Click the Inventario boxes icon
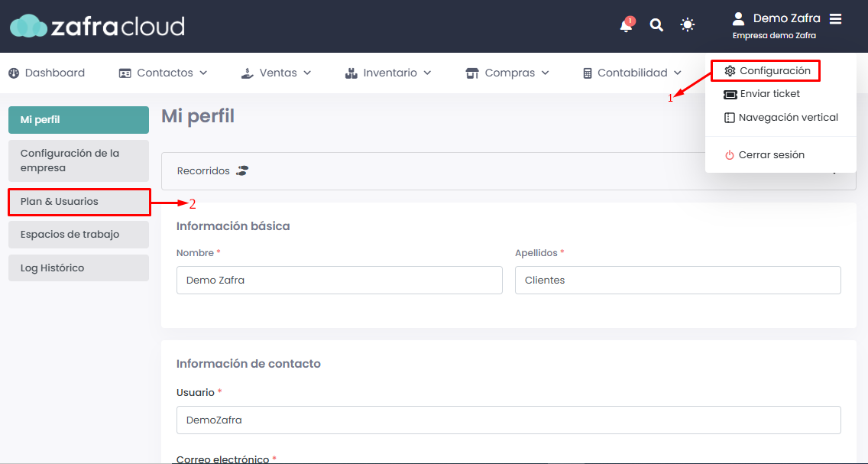868x464 pixels. [351, 73]
